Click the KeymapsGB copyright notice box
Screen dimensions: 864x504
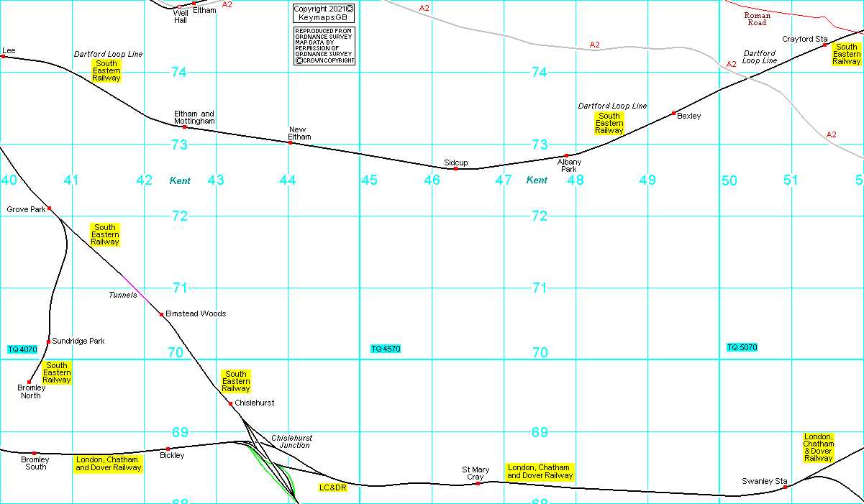[x=324, y=13]
